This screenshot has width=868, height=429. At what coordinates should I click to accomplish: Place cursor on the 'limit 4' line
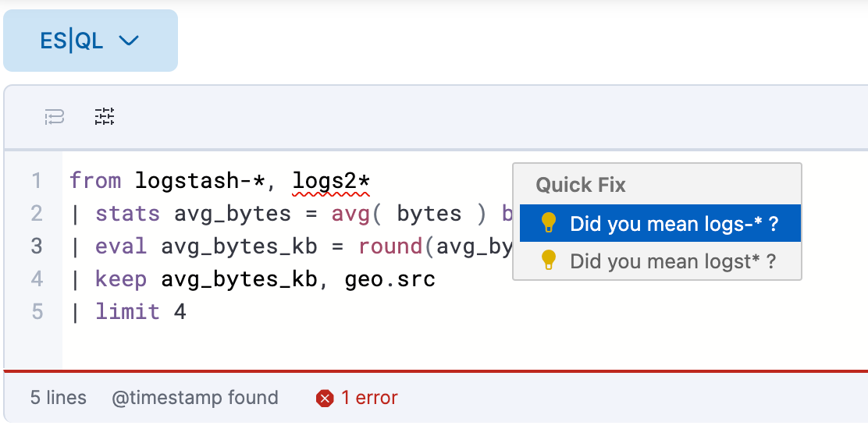click(141, 312)
